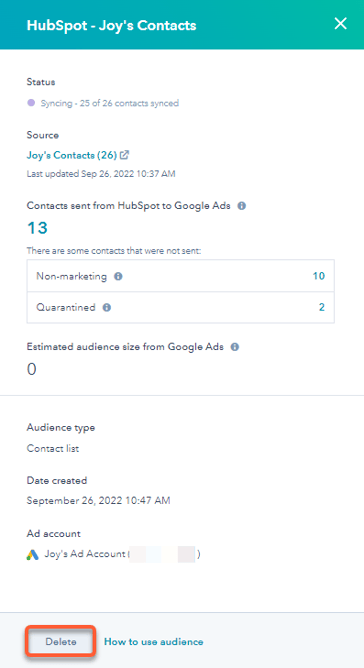Select the Quarantined row label
Screen dimensions: 364x668
click(66, 307)
